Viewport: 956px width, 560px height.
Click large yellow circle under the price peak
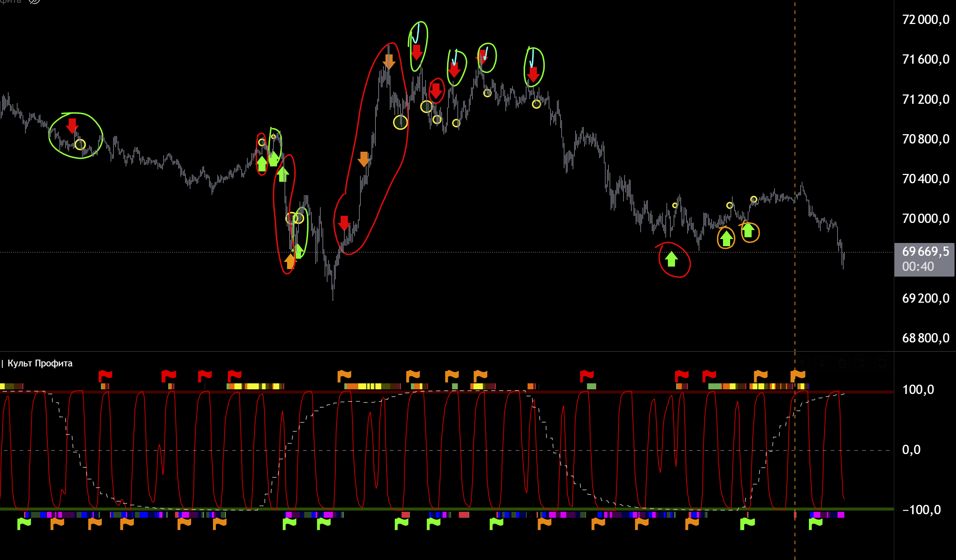[x=400, y=122]
